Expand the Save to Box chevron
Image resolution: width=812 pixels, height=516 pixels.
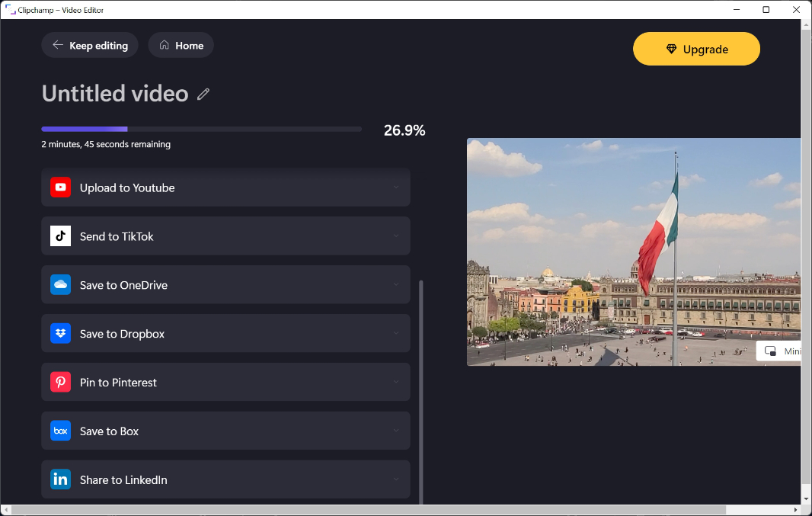(x=396, y=431)
